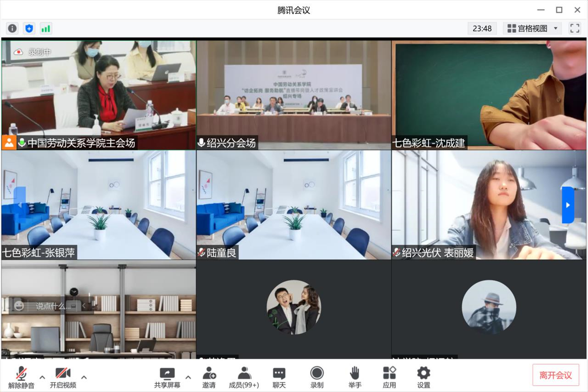Click the couple photo avatar tile

pyautogui.click(x=294, y=307)
